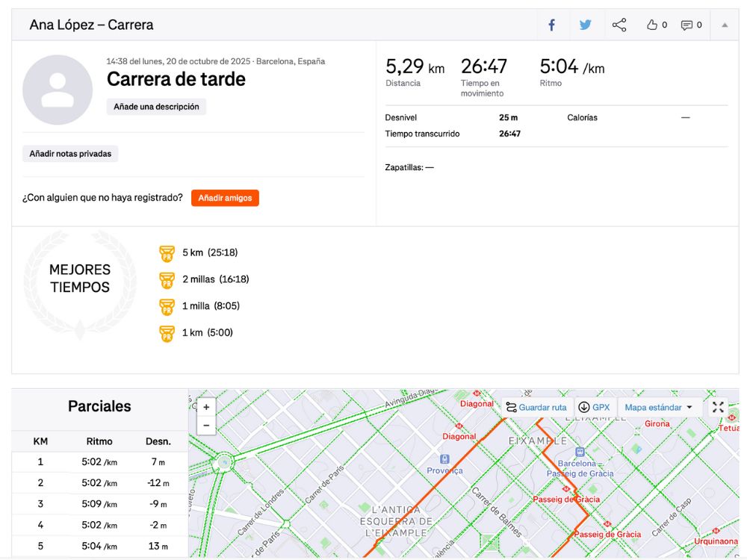The image size is (747, 560).
Task: Zoom out on the map
Action: (x=206, y=426)
